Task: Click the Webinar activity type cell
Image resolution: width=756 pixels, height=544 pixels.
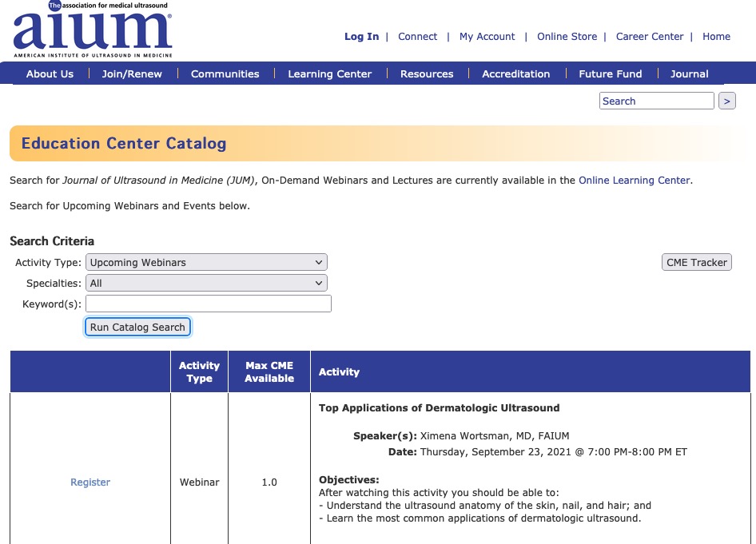Action: click(199, 482)
